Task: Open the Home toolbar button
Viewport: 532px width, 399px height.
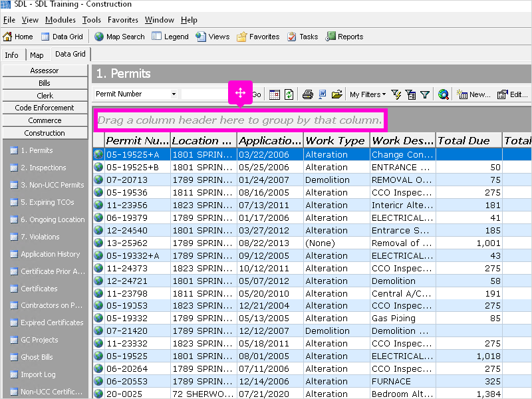Action: click(x=18, y=37)
